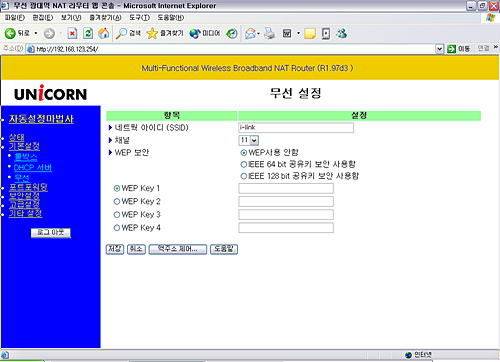Viewport: 500px width, 362px height.
Task: Open the Edit menu (편집)
Action: point(43,18)
